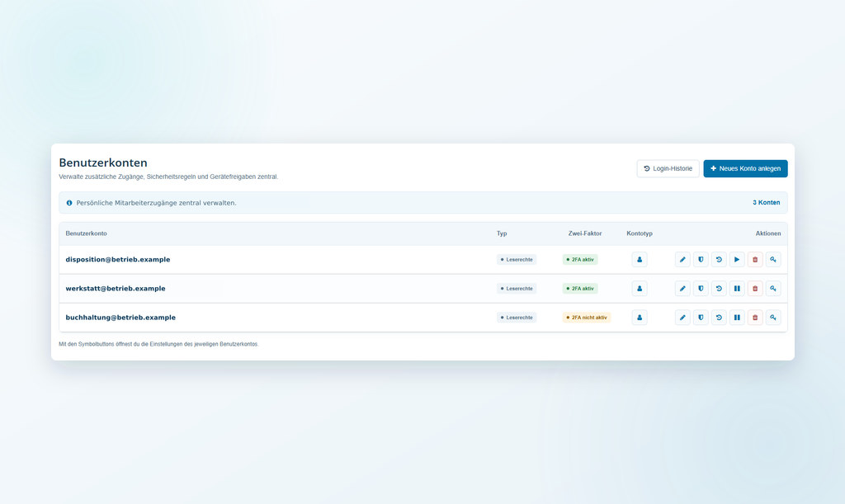Viewport: 845px width, 504px height.
Task: Click the Leserechte badge for disposition@betrieb.example
Action: point(517,260)
